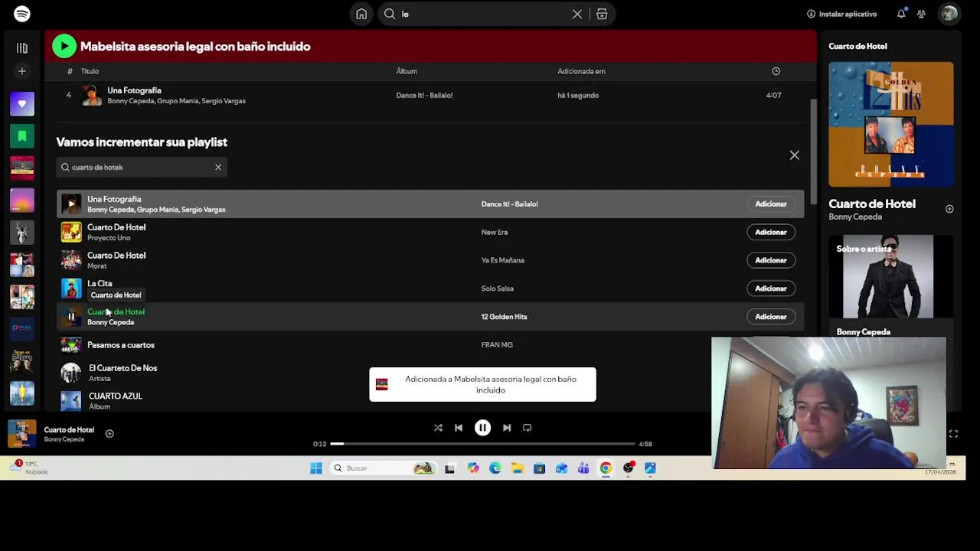Open the user profile avatar

coord(949,14)
